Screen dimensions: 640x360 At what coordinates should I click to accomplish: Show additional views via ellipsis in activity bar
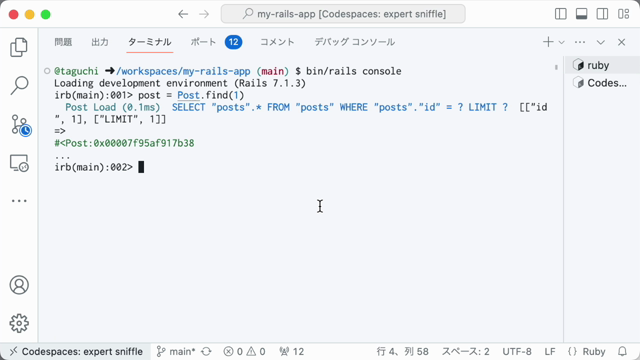[19, 201]
